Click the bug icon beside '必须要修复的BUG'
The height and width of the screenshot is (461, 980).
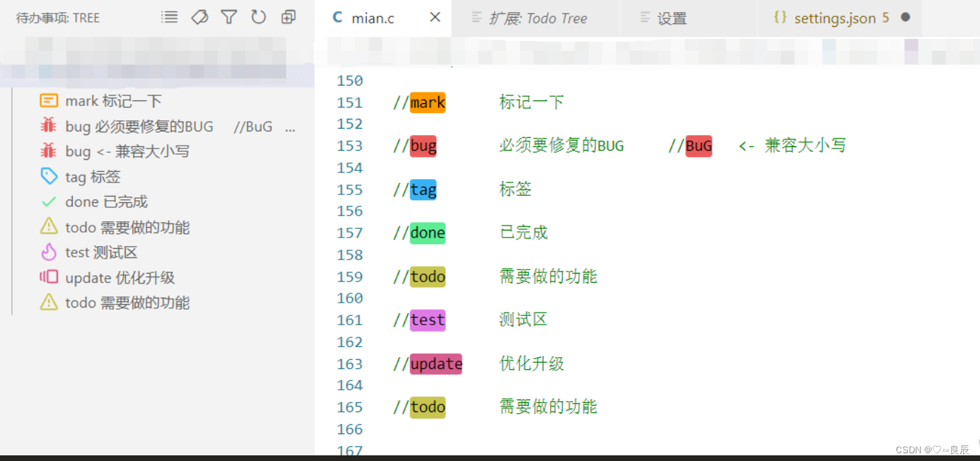47,126
